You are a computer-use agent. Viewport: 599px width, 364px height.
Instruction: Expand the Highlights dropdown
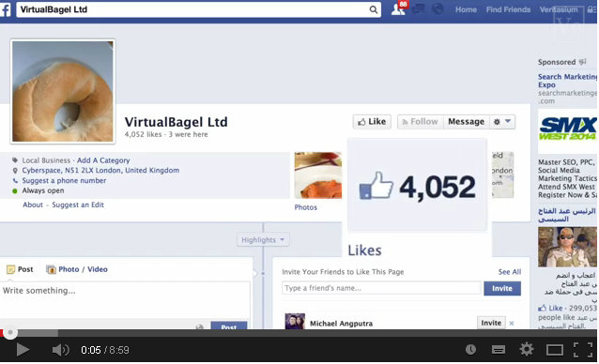tap(263, 239)
